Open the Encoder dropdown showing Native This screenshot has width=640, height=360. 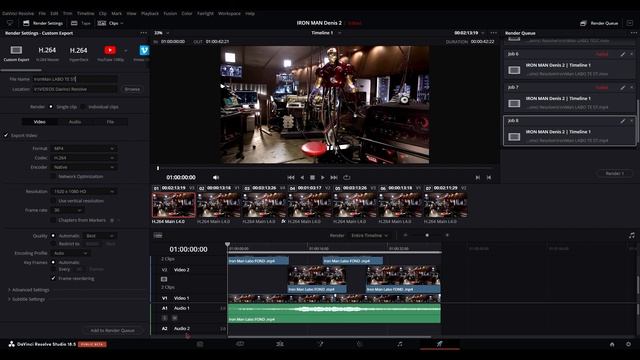click(84, 167)
